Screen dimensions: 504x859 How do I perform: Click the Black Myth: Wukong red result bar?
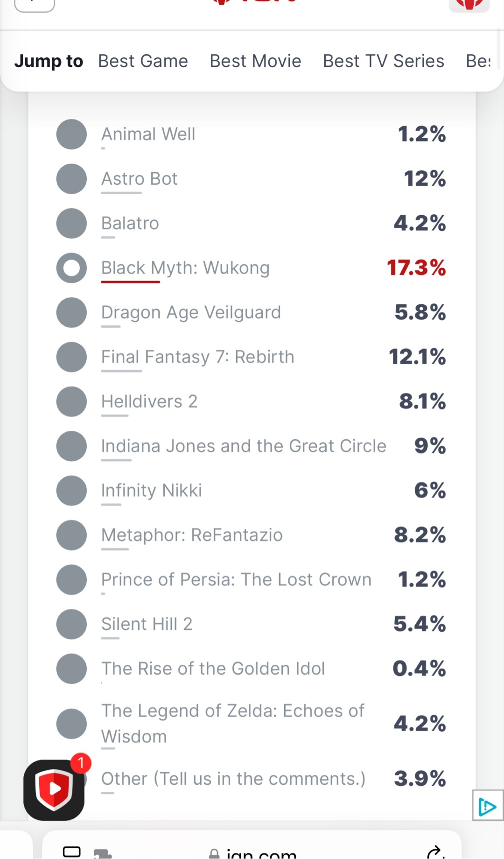(131, 282)
